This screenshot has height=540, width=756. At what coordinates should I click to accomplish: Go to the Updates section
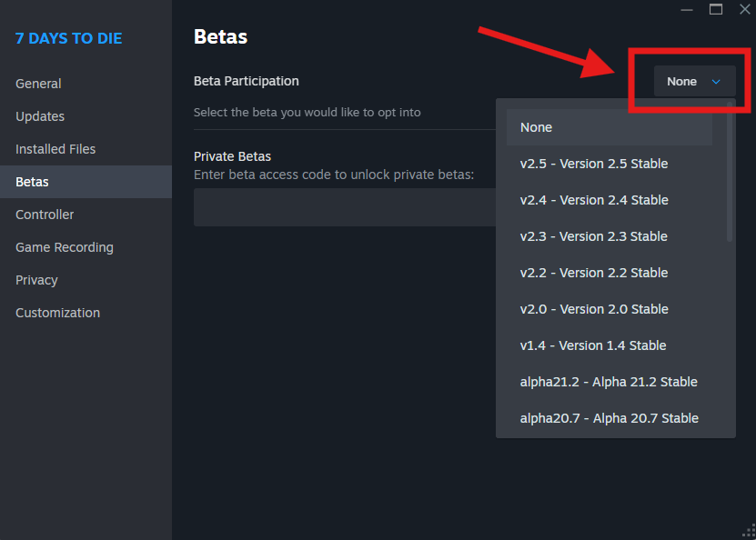(x=86, y=116)
